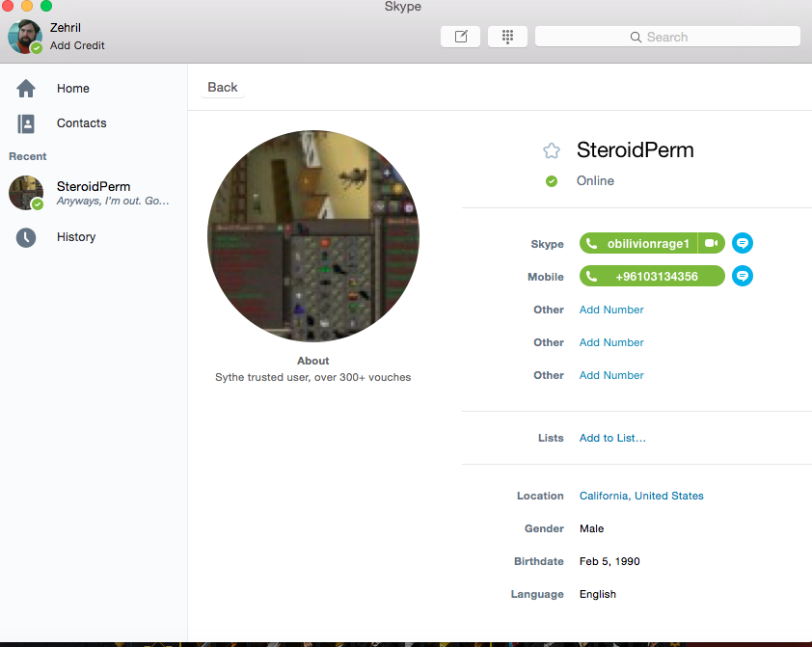Click the Back button

223,87
